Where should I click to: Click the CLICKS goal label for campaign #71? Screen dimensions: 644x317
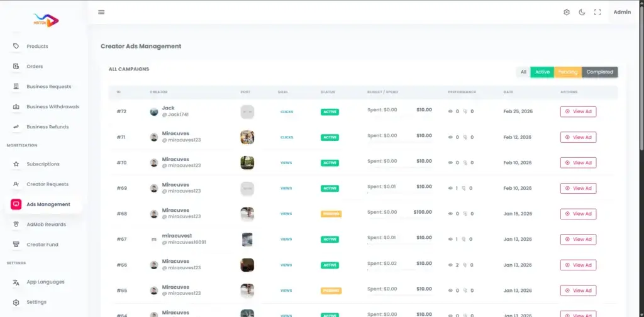[287, 137]
